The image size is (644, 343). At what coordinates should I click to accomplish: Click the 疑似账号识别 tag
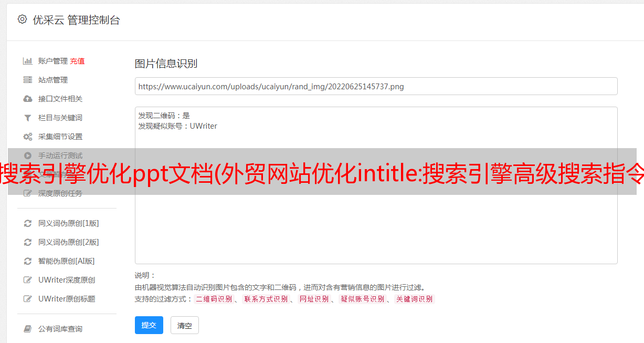pos(363,299)
